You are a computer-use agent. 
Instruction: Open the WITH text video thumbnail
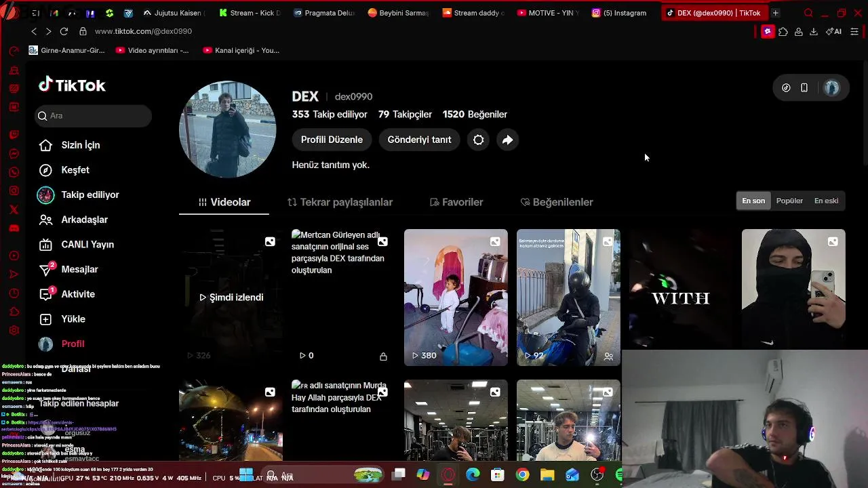click(x=681, y=289)
